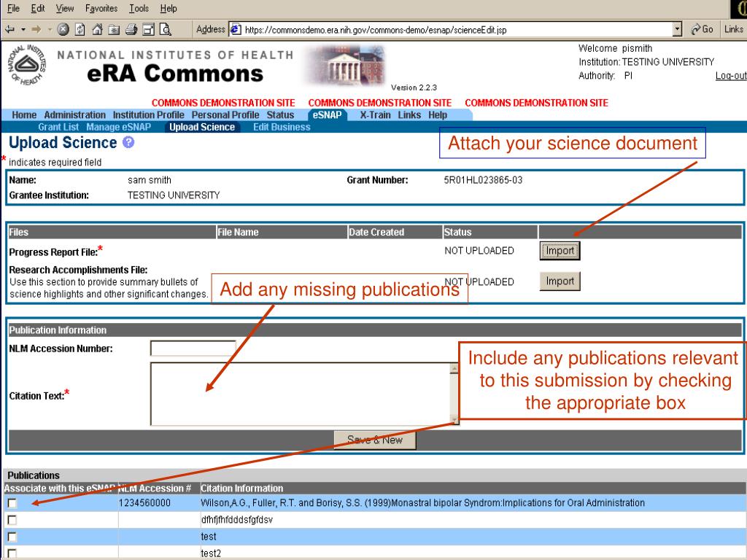Click the Stop loading icon
The height and width of the screenshot is (560, 747).
tap(63, 29)
